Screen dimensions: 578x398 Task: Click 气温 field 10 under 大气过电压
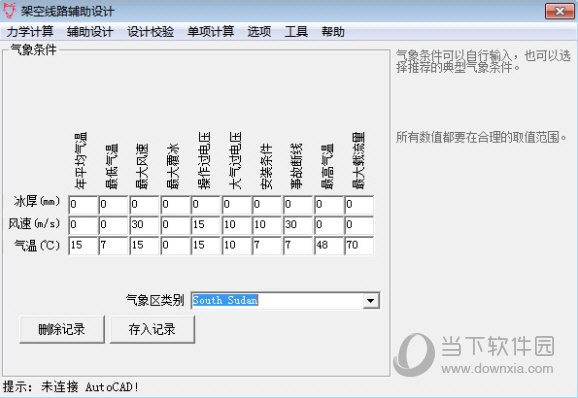click(x=237, y=246)
